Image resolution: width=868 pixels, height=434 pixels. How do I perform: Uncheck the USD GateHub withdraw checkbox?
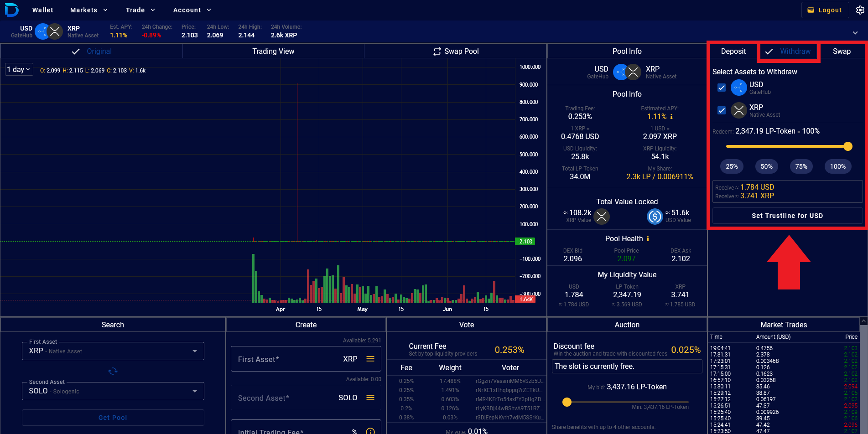[722, 88]
